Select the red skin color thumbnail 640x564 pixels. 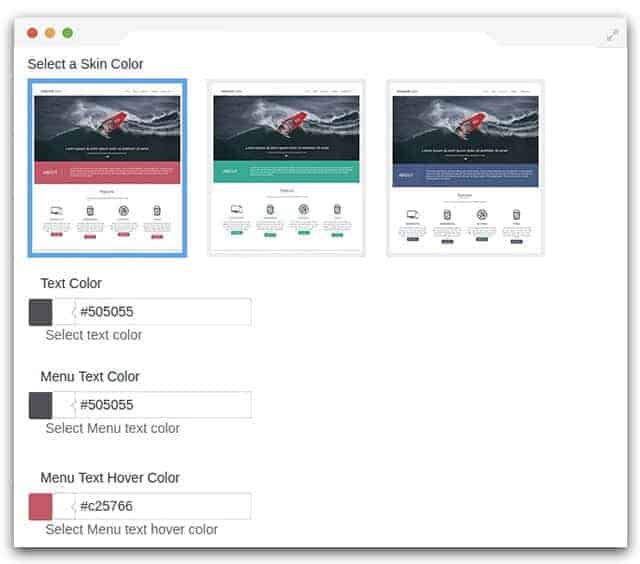[107, 168]
